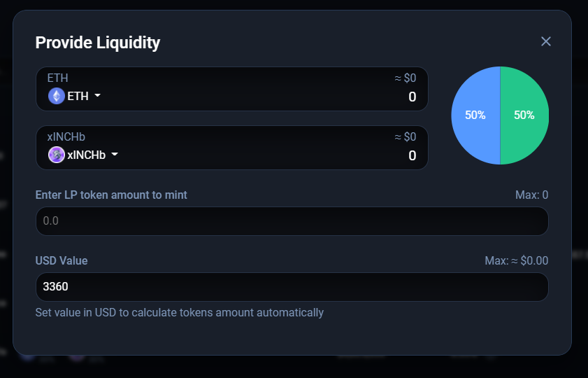Click the ETH token logo icon
Viewport: 588px width, 378px height.
(x=56, y=96)
